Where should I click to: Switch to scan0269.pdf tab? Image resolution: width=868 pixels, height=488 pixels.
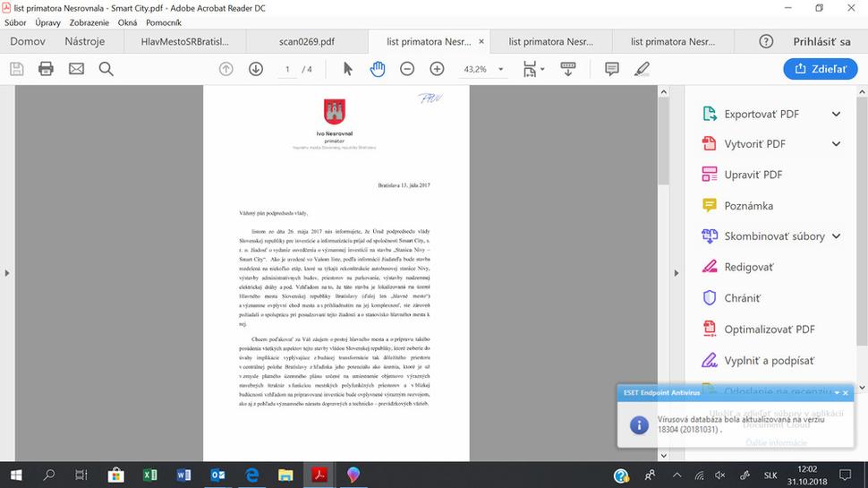pyautogui.click(x=307, y=41)
